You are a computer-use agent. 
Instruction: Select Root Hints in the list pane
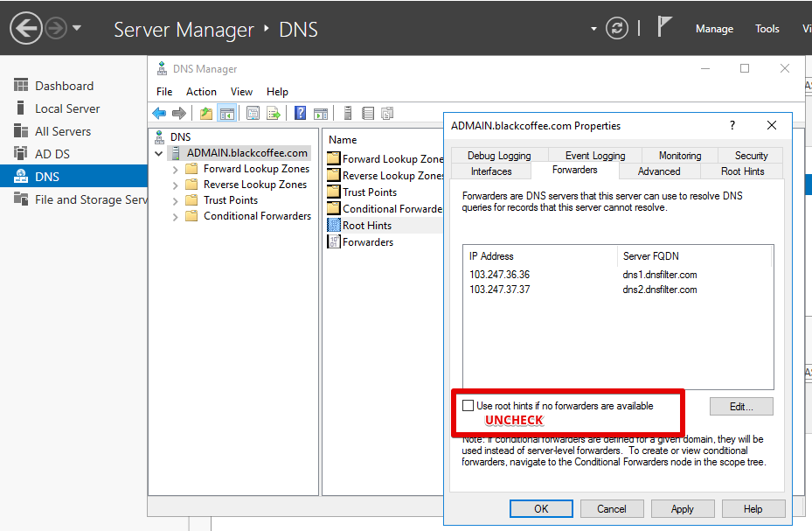(366, 226)
